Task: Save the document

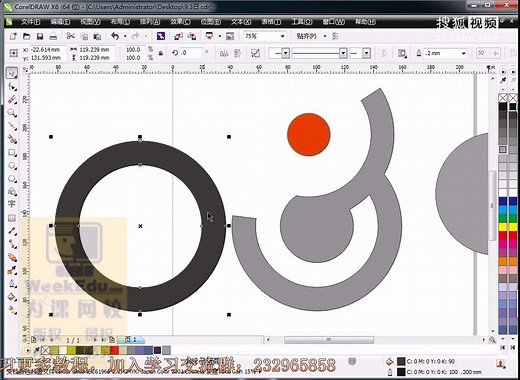Action: 40,36
